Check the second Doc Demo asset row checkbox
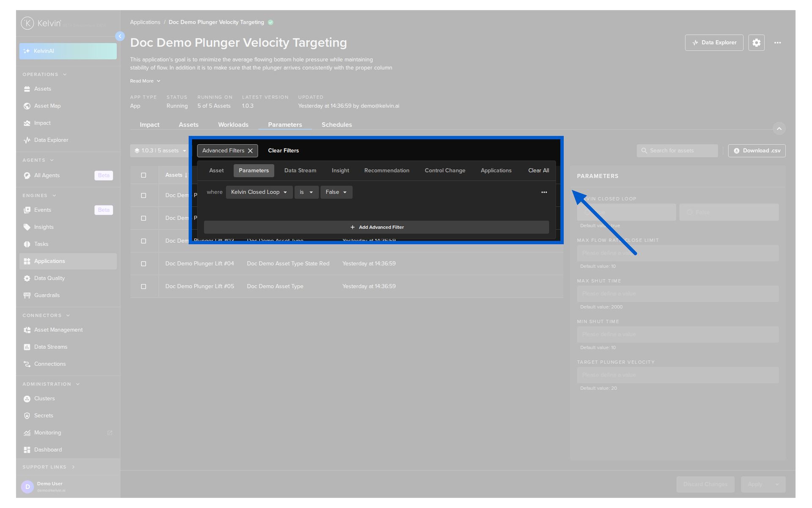The height and width of the screenshot is (508, 812). click(143, 218)
